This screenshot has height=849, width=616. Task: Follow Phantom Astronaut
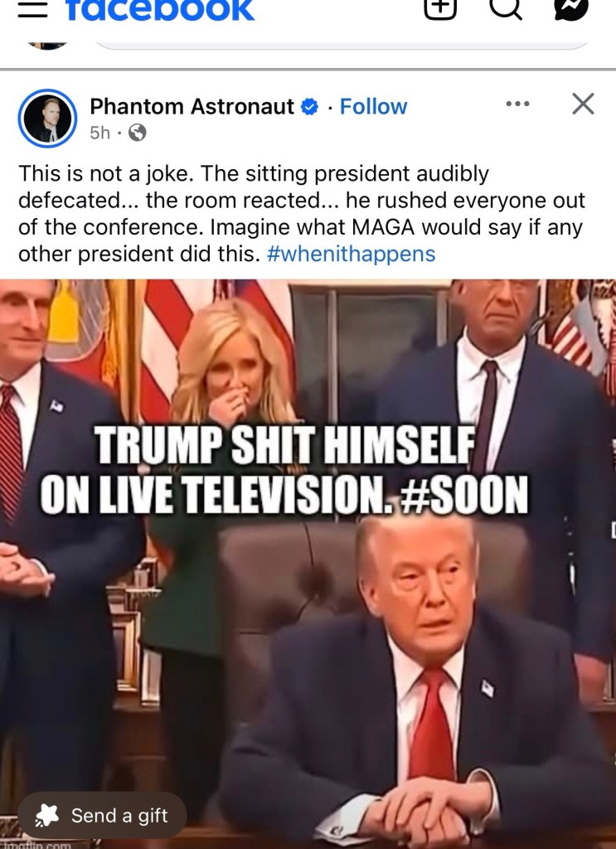tap(374, 107)
